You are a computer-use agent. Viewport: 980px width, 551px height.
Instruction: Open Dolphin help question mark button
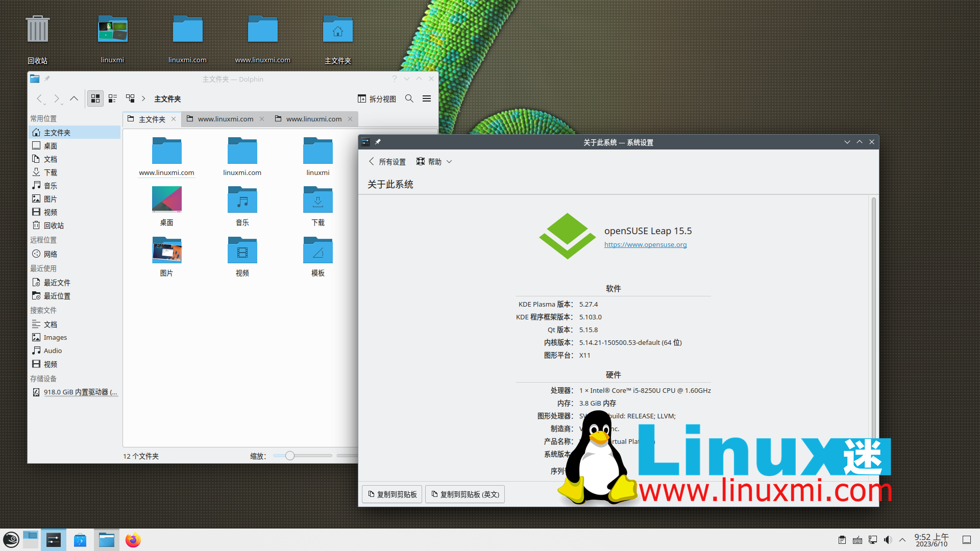pyautogui.click(x=394, y=79)
